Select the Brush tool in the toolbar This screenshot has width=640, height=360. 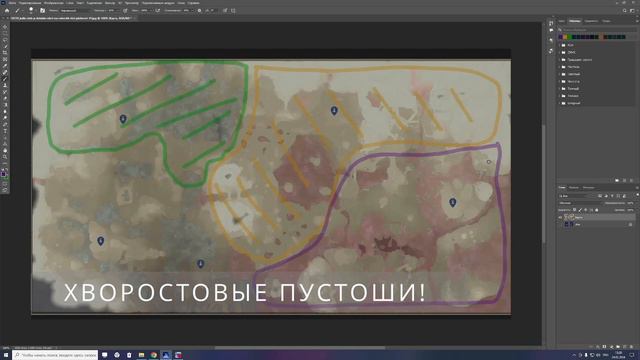(5, 78)
